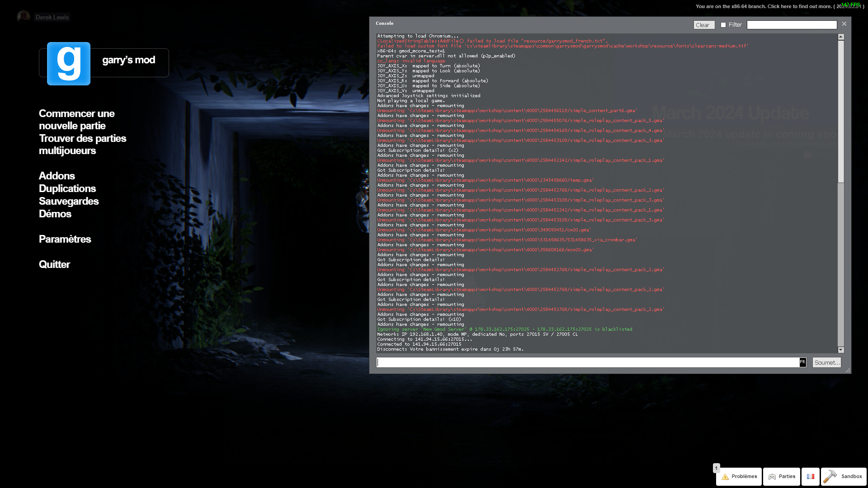Start with Commencer une nouvelle partie
868x488 pixels.
click(77, 120)
